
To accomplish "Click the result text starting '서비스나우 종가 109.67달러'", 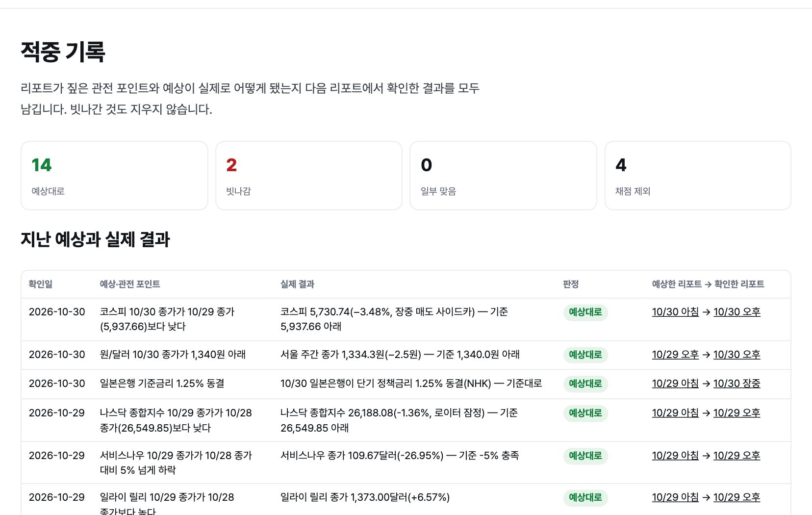I will click(x=400, y=456).
